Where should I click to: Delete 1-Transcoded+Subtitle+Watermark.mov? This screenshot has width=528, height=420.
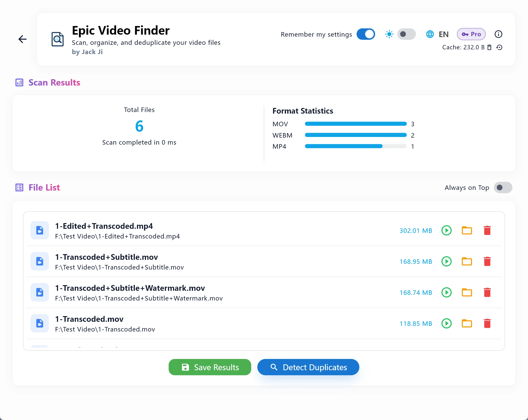click(x=487, y=292)
